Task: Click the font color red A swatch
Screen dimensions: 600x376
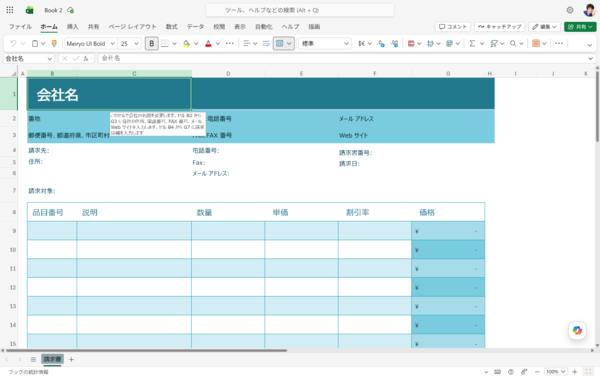Action: (208, 44)
